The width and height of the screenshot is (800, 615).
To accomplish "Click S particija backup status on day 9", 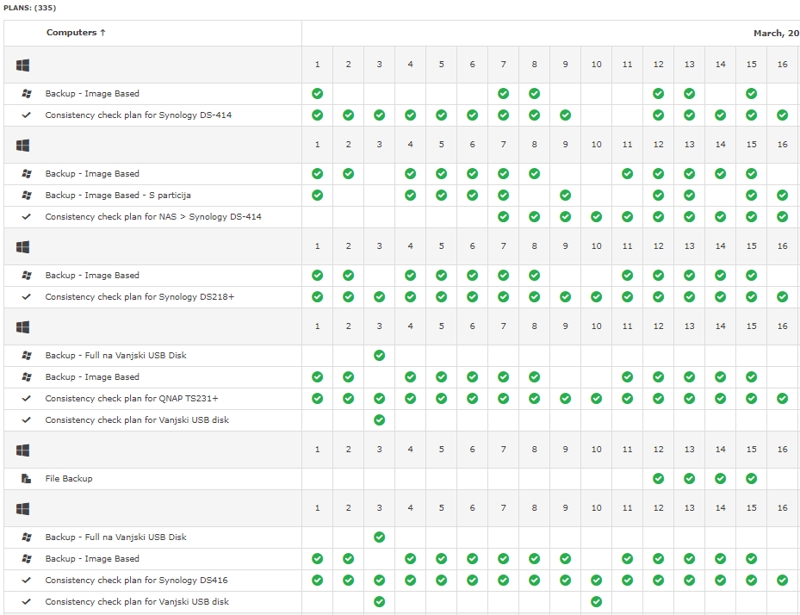I will click(x=565, y=195).
